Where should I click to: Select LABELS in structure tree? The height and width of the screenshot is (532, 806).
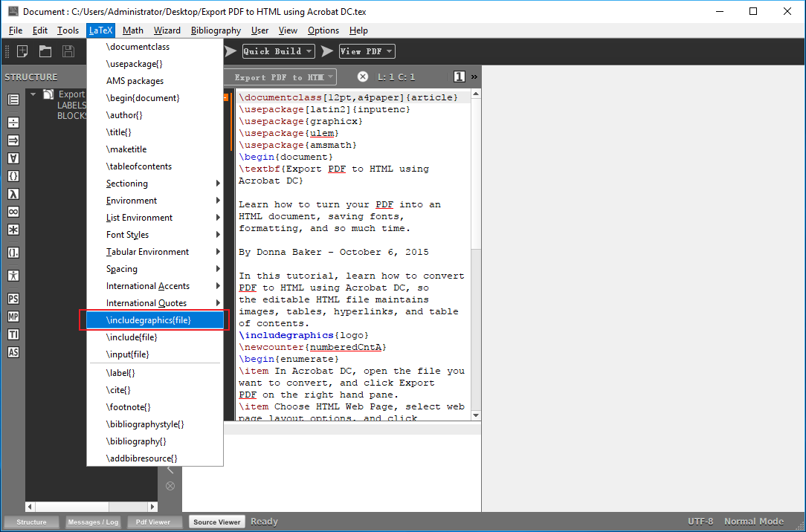click(71, 106)
